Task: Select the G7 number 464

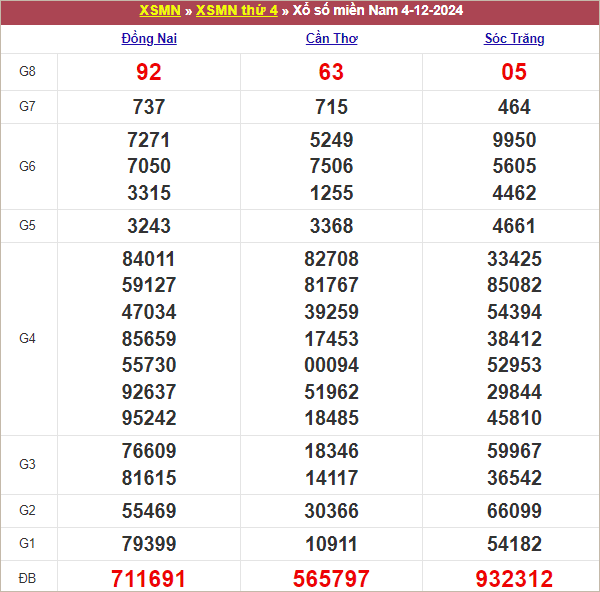Action: (x=514, y=107)
